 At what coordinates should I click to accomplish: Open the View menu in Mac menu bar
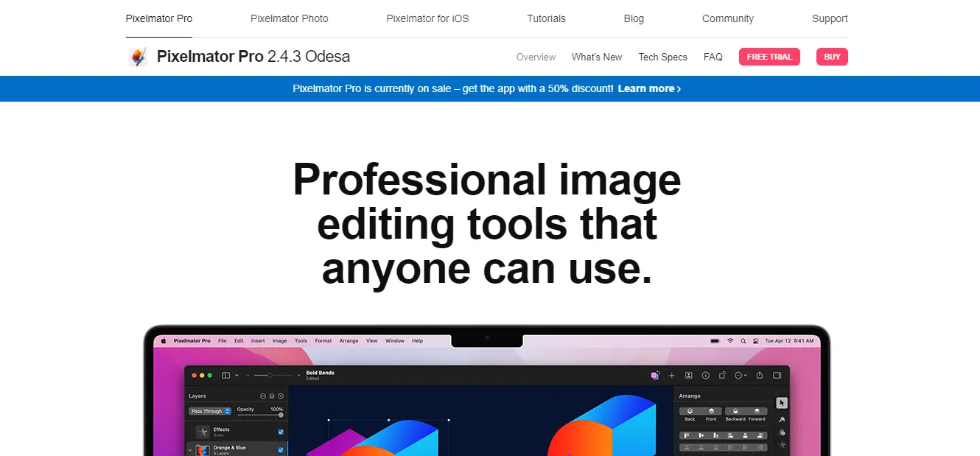pos(372,341)
